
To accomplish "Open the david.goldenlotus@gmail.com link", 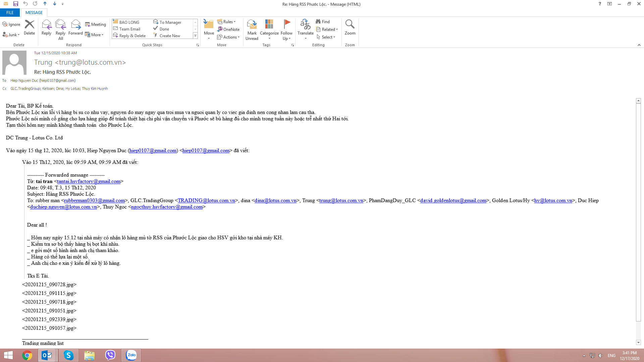I will (453, 200).
